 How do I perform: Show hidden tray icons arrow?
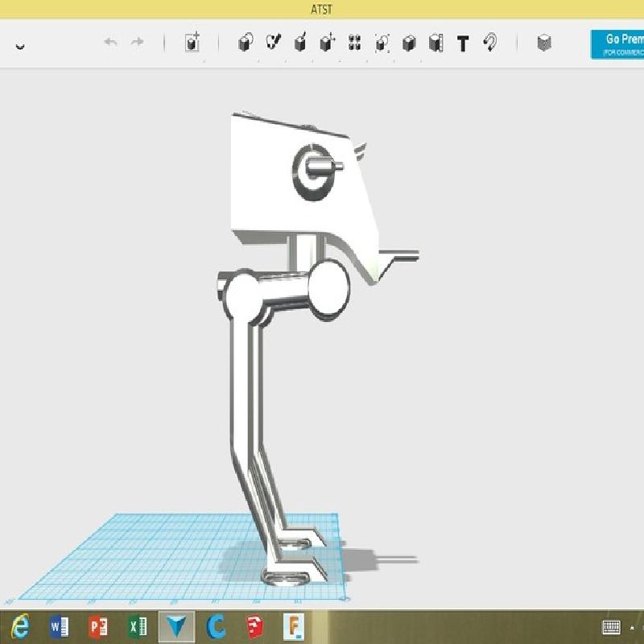(x=632, y=628)
